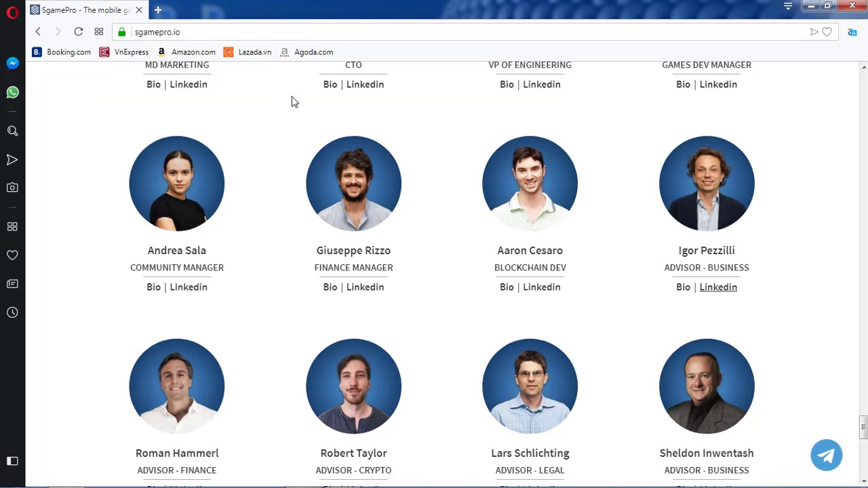This screenshot has height=488, width=868.
Task: Send page to My Flow
Action: [x=814, y=32]
